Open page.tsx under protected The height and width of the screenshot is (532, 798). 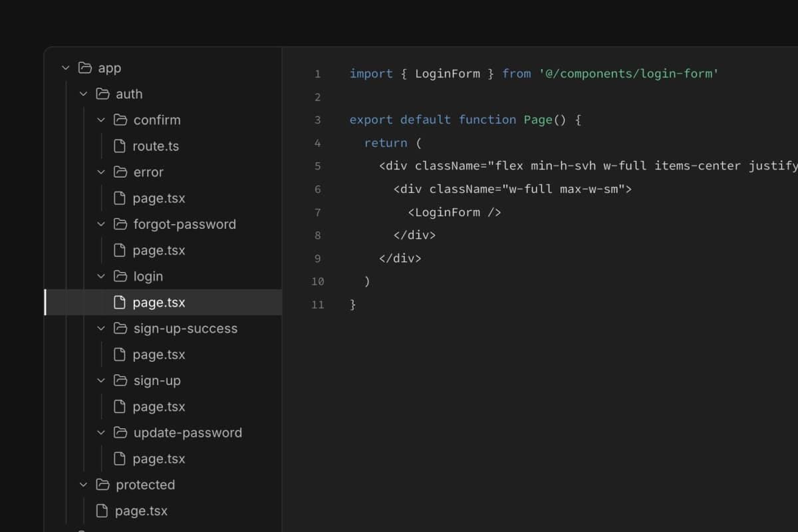142,511
